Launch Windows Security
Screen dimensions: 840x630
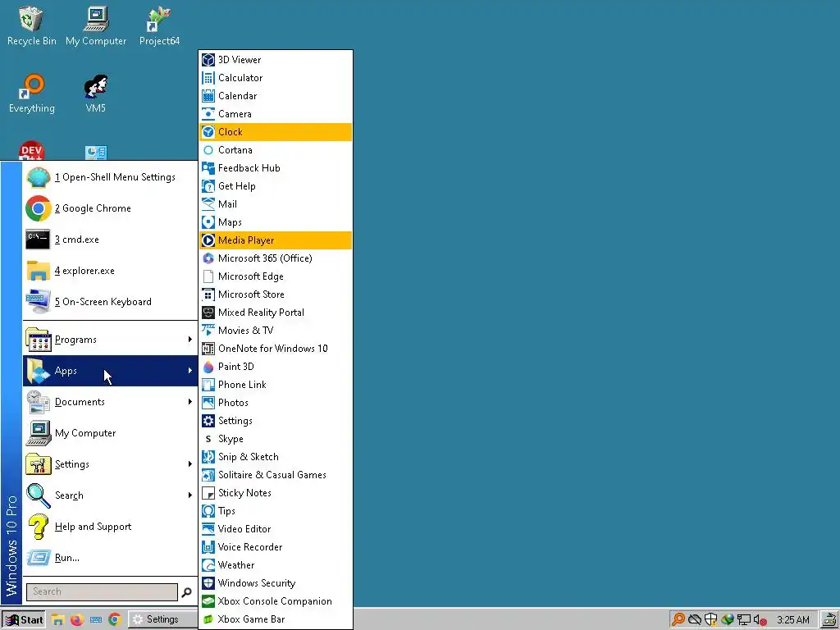(x=276, y=583)
